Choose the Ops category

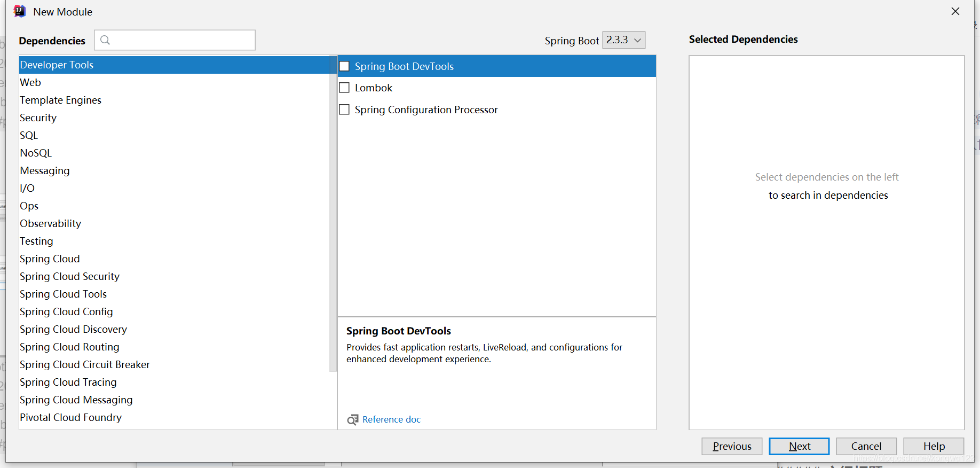174,206
